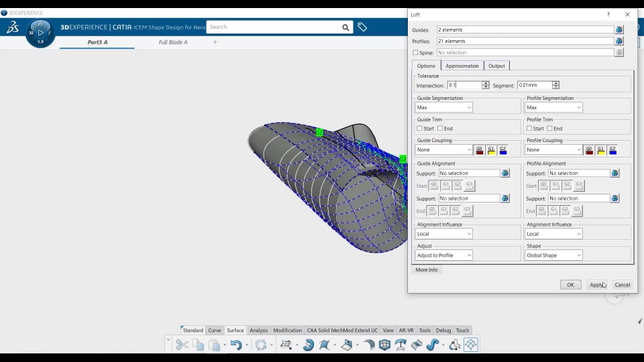644x362 pixels.
Task: Switch to the Output tab
Action: 496,66
